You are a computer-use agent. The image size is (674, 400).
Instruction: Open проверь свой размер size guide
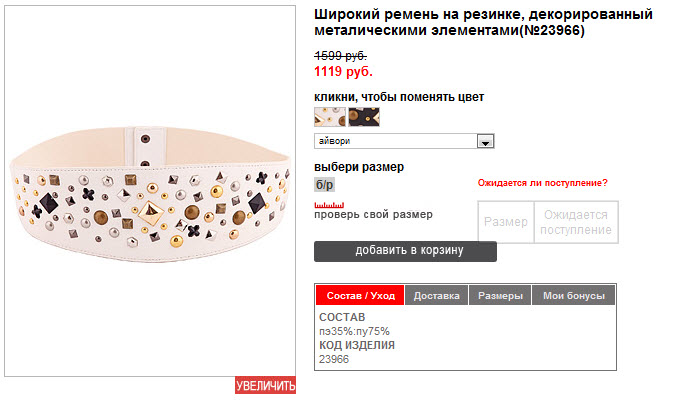373,214
